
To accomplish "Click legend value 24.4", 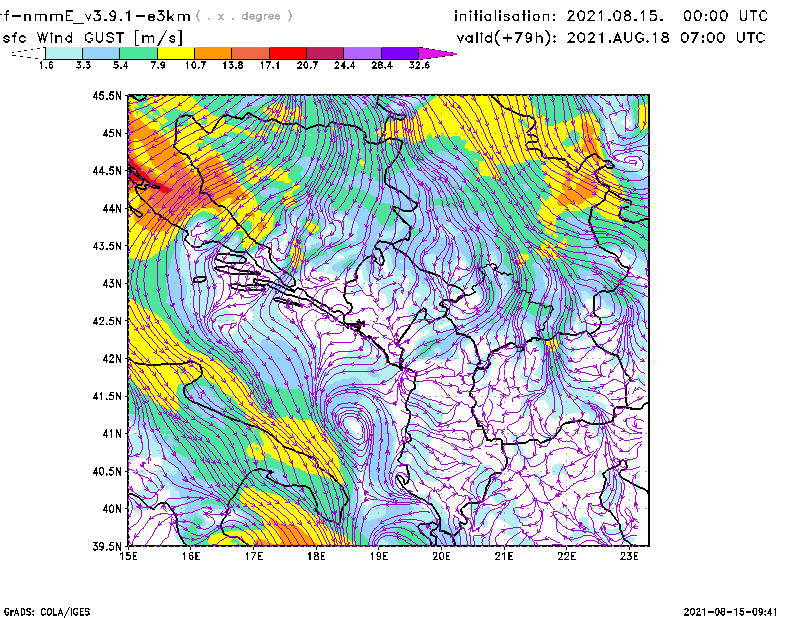I will pos(344,65).
